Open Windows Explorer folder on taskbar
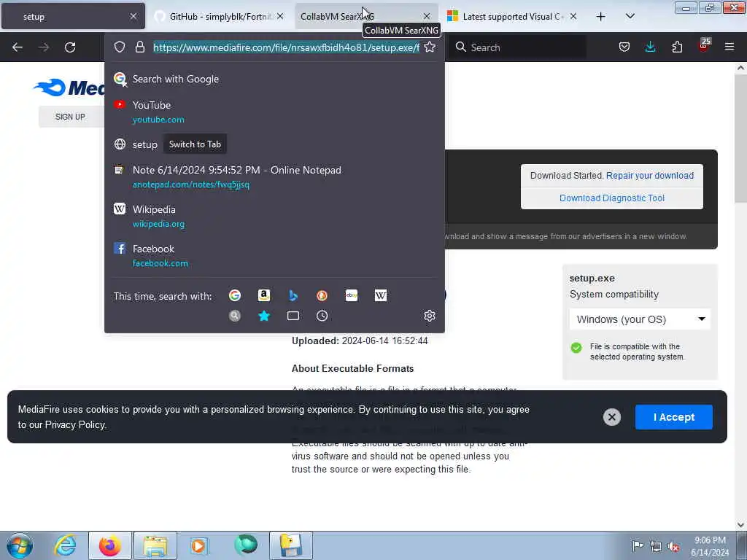The width and height of the screenshot is (747, 560). tap(155, 545)
